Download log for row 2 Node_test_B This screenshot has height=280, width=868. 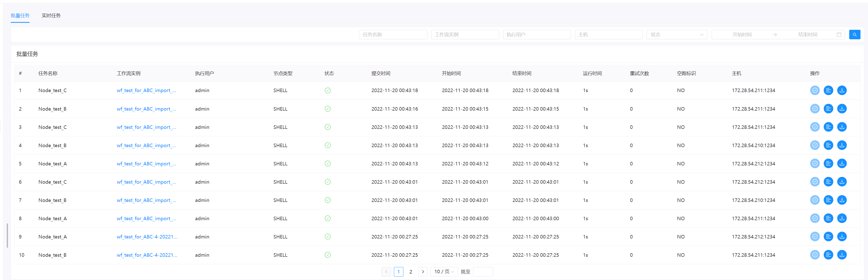[x=842, y=109]
